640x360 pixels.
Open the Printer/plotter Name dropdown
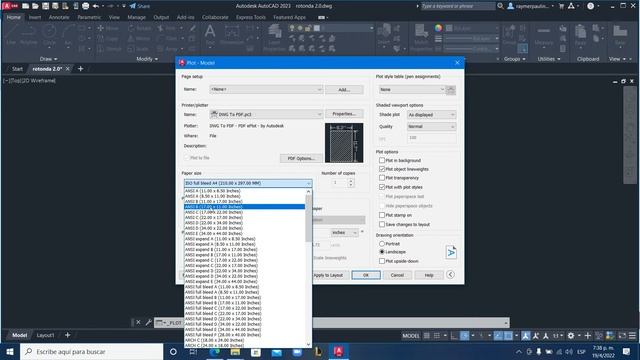click(266, 115)
